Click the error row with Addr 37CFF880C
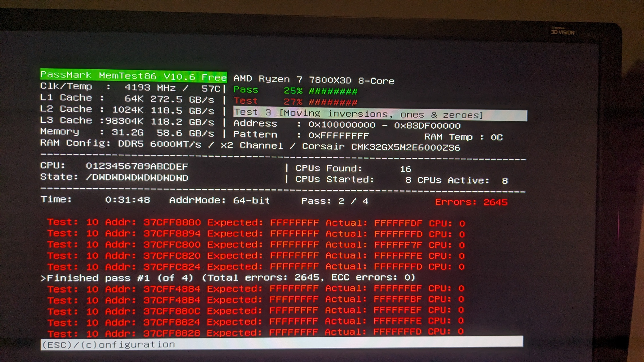This screenshot has width=644, height=362. click(x=256, y=311)
